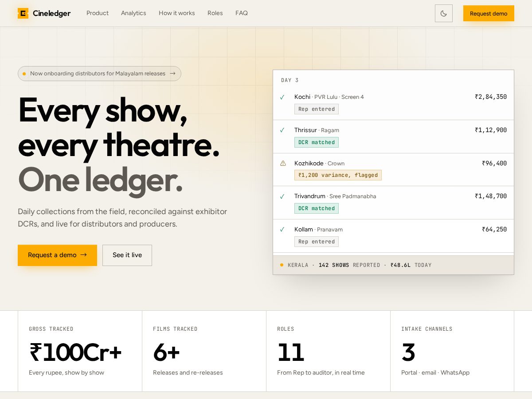
Task: Click the arrow in the onboarding announcement pill
Action: click(x=172, y=74)
